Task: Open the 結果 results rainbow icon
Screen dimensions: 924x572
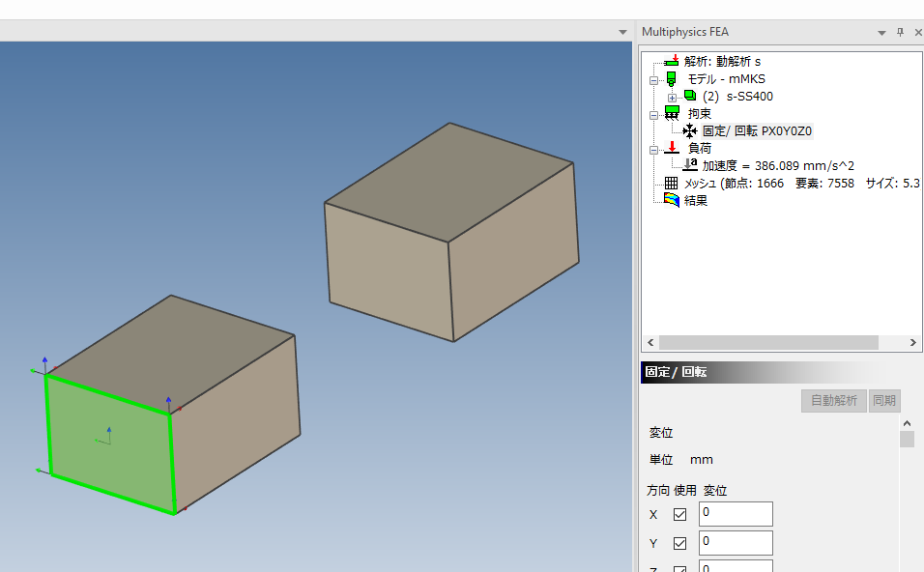Action: (671, 200)
